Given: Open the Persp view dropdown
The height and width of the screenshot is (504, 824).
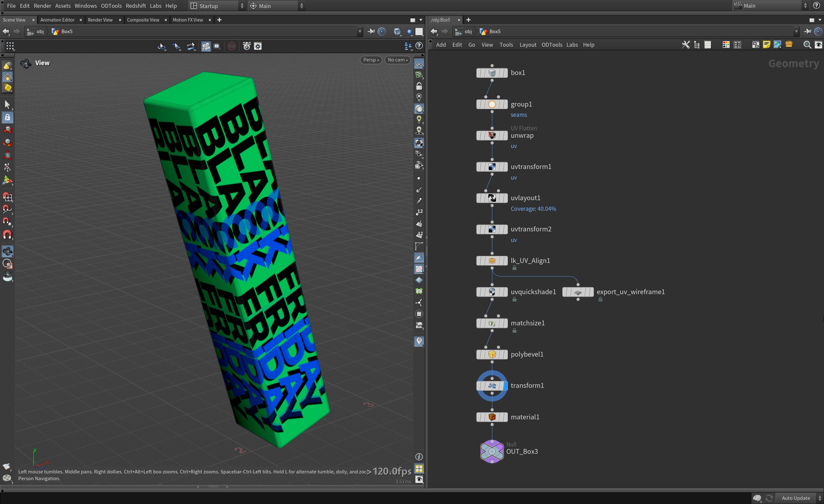Looking at the screenshot, I should pos(371,60).
